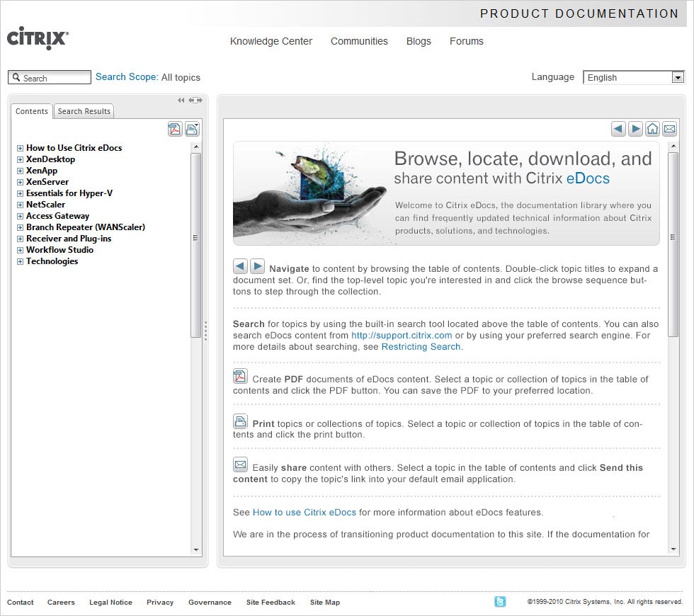Click the print icon above contents tree
The width and height of the screenshot is (694, 616).
click(192, 129)
